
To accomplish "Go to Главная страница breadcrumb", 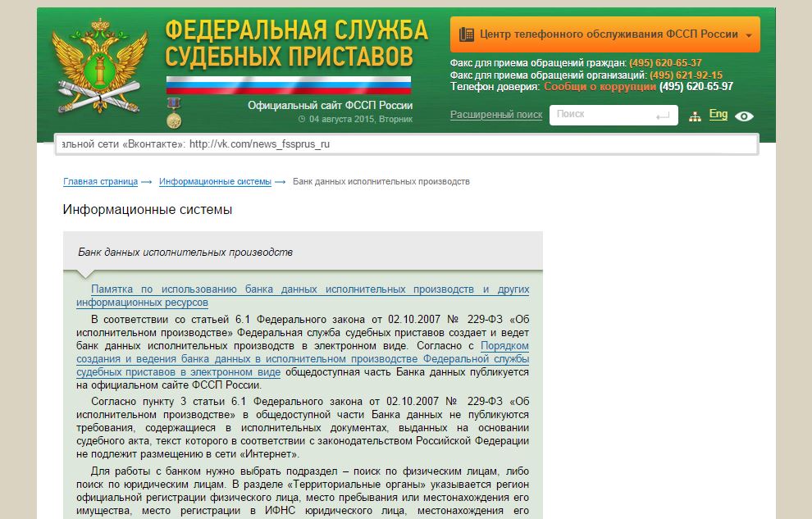I will click(x=100, y=182).
